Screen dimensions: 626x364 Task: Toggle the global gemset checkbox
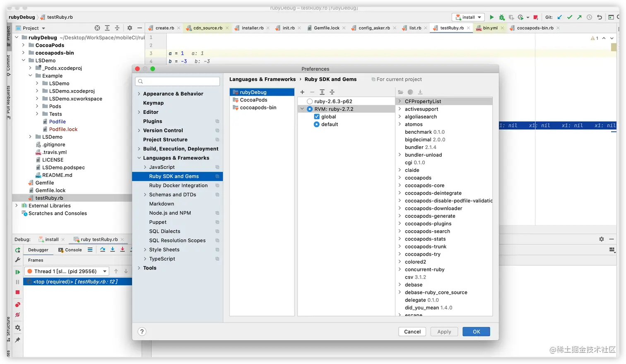[x=317, y=117]
